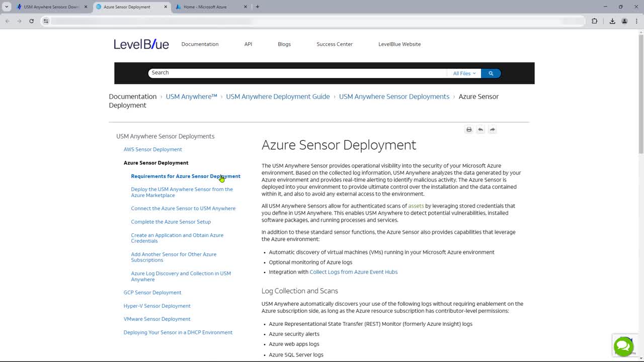Go to USM Anywhere Deployment Guide breadcrumb
Viewport: 644px width, 362px height.
(x=278, y=97)
